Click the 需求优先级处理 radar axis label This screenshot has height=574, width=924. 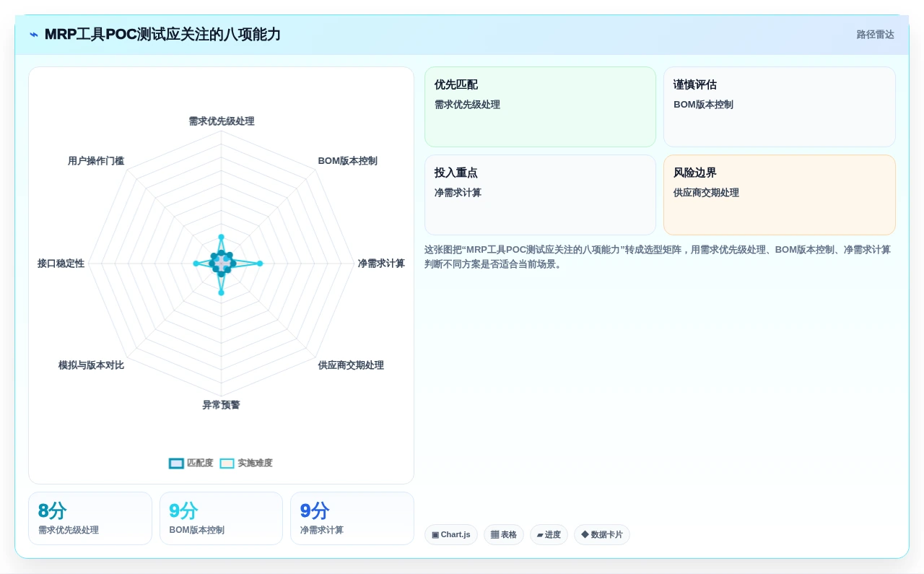[222, 121]
